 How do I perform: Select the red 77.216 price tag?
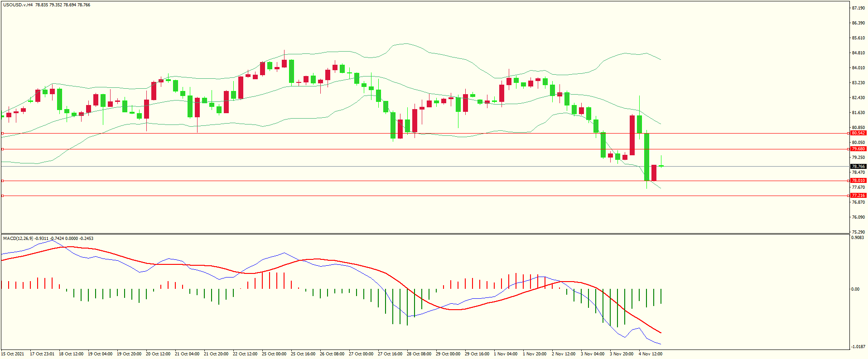pos(858,196)
